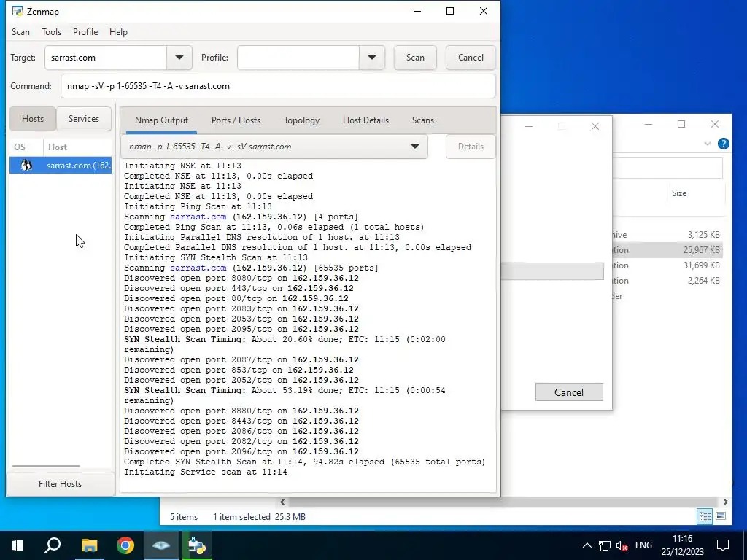Image resolution: width=747 pixels, height=560 pixels.
Task: Select the 25,967 KB file row
Action: click(668, 250)
